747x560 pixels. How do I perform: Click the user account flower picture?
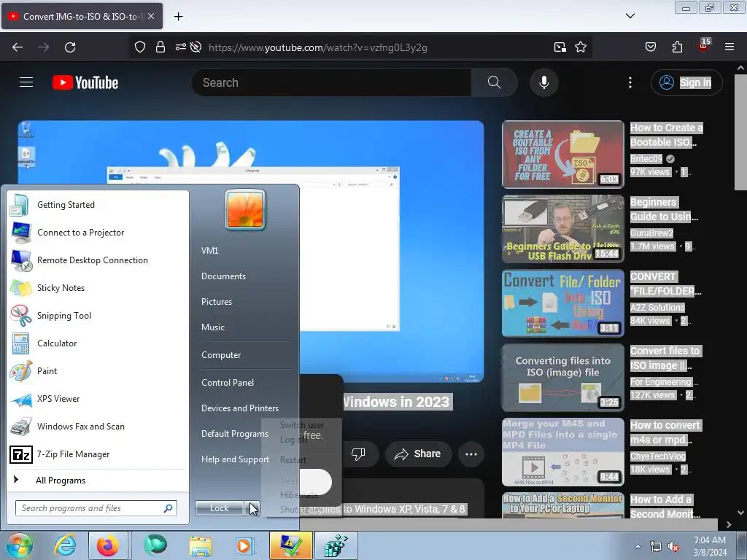coord(245,209)
